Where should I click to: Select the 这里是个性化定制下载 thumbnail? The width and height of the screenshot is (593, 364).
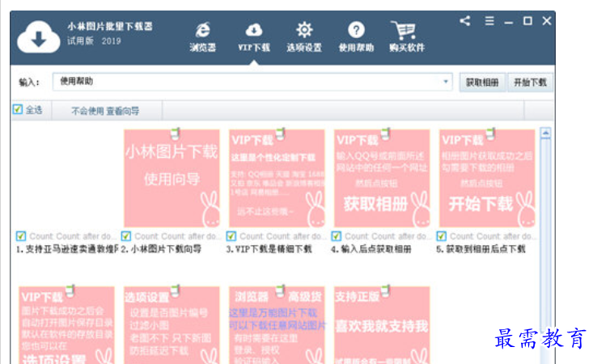(x=277, y=178)
